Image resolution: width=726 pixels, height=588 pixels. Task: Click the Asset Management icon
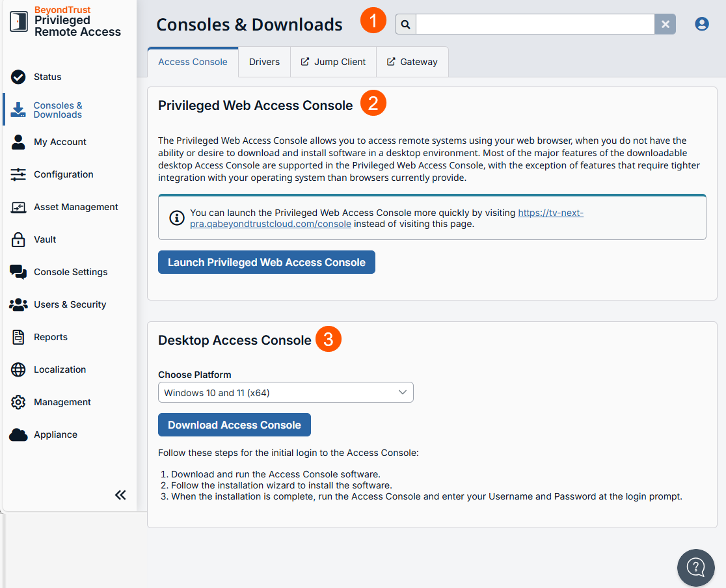tap(18, 207)
